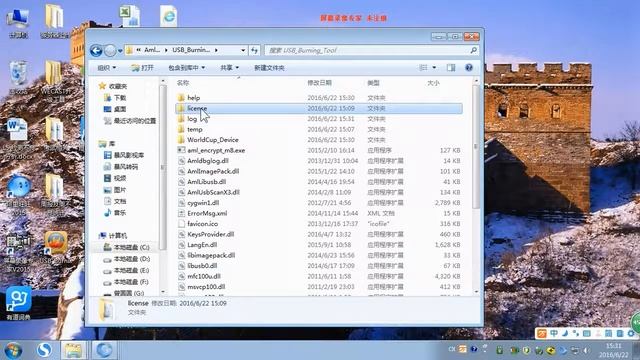The image size is (640, 360).
Task: Click the file list vertical scrollbar
Action: point(476,147)
